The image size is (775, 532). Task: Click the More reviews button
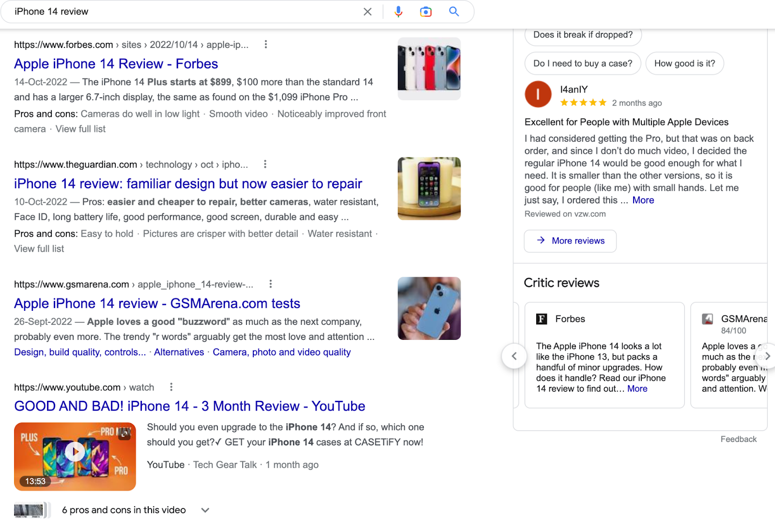coord(570,241)
